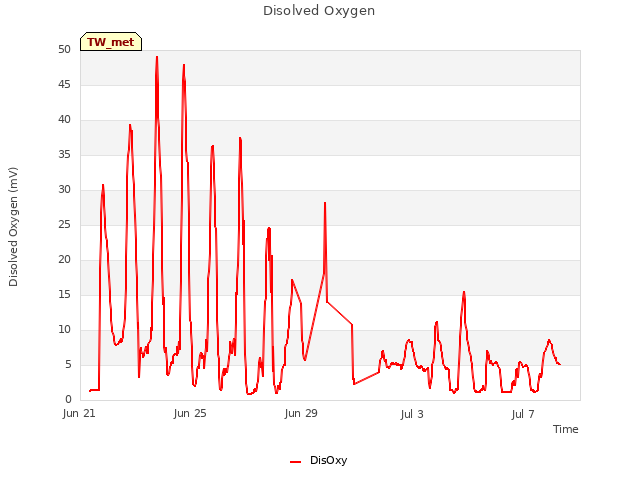The image size is (640, 480).
Task: Click the Jun 29 date tick label
Action: pyautogui.click(x=301, y=413)
